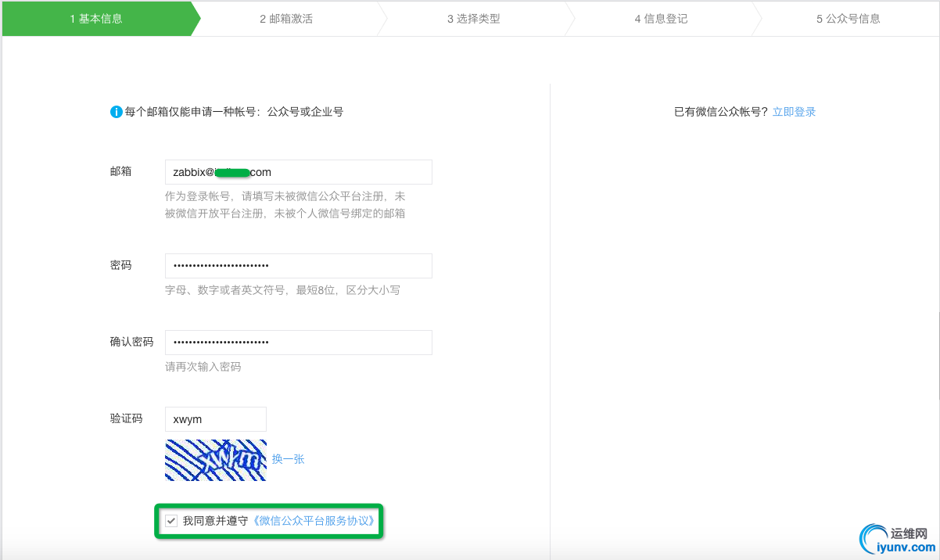Click the 验证码 field label

(126, 418)
